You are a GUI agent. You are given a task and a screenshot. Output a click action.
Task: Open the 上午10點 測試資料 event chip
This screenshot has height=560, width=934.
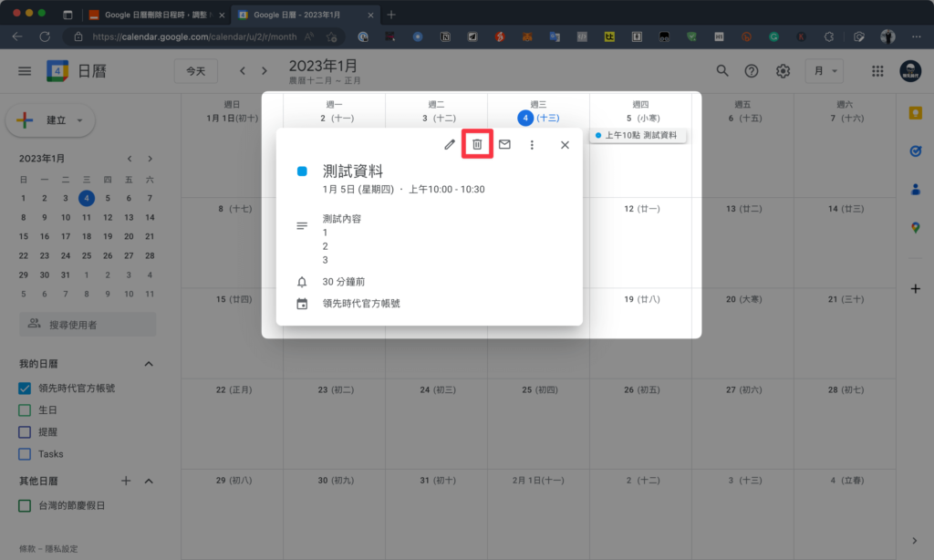(x=638, y=135)
